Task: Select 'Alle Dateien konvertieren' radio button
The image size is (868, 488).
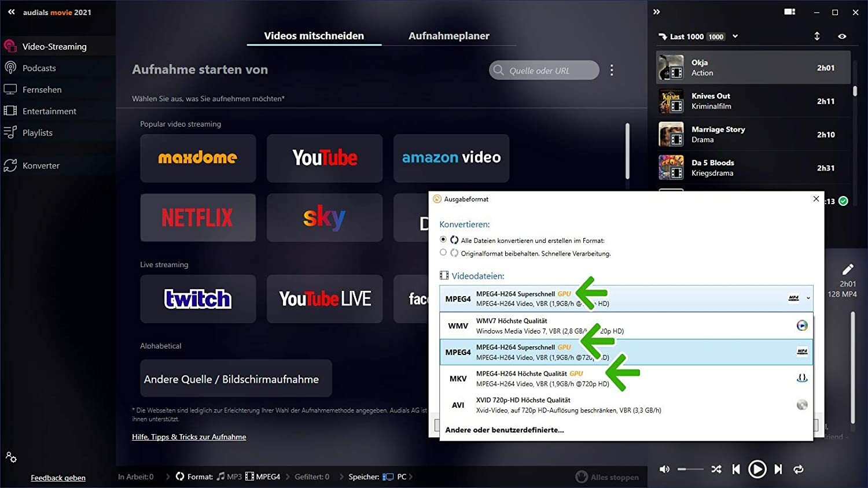Action: pos(443,239)
